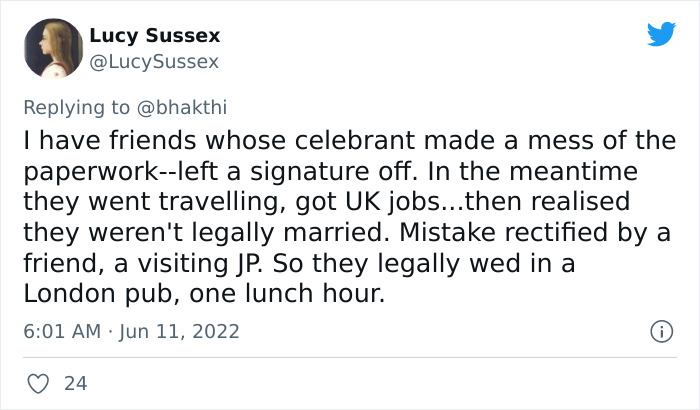Click the 24 likes count
The height and width of the screenshot is (410, 700).
point(73,383)
